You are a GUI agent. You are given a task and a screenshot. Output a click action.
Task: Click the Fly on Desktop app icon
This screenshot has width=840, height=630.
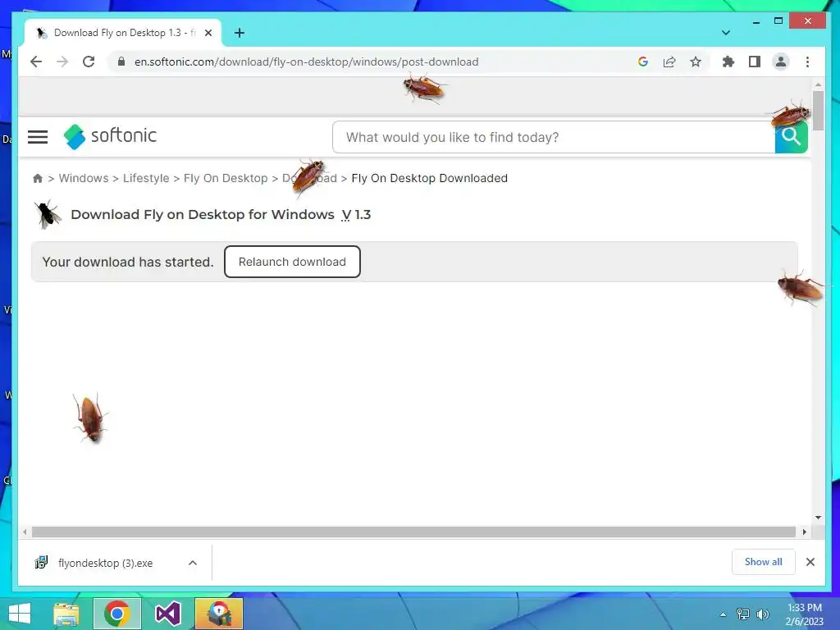tap(47, 214)
